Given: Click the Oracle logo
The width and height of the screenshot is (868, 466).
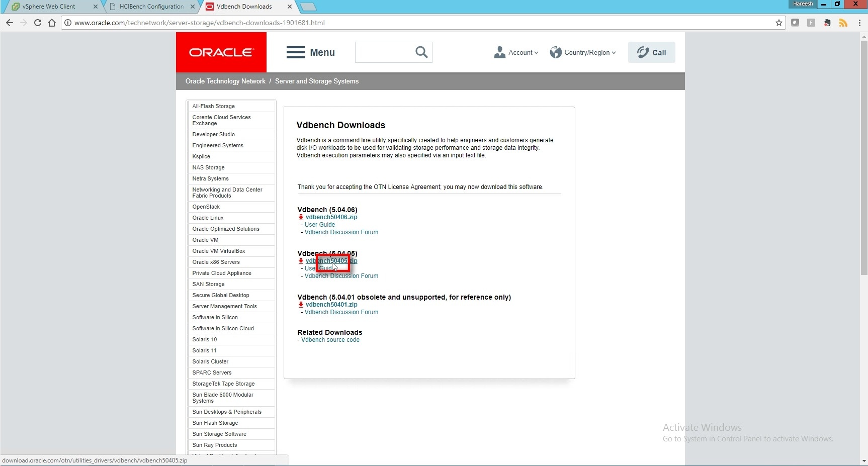Looking at the screenshot, I should (x=221, y=52).
